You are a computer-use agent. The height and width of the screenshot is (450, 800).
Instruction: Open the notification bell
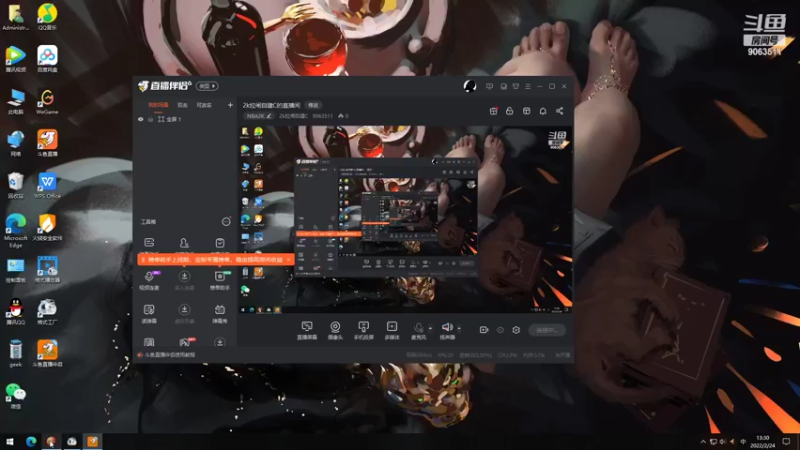(x=543, y=111)
